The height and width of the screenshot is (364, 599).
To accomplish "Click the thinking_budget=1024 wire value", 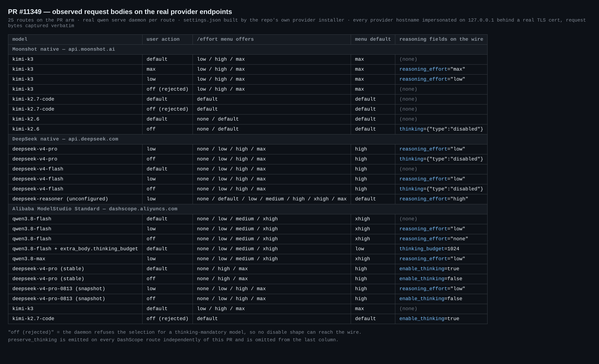I will pyautogui.click(x=429, y=249).
